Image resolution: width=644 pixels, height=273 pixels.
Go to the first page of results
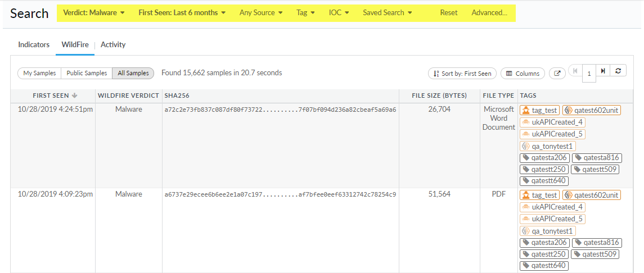point(575,71)
